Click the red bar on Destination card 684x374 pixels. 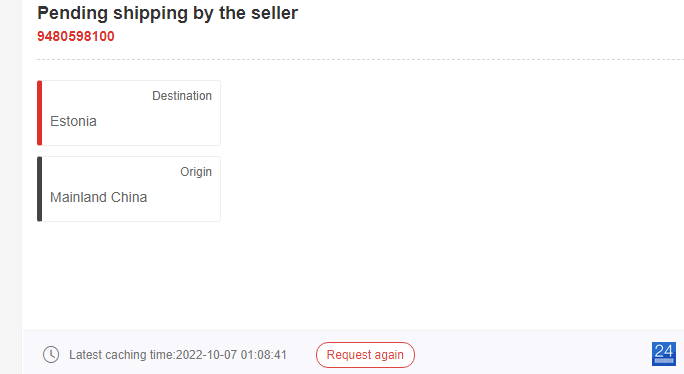(39, 113)
